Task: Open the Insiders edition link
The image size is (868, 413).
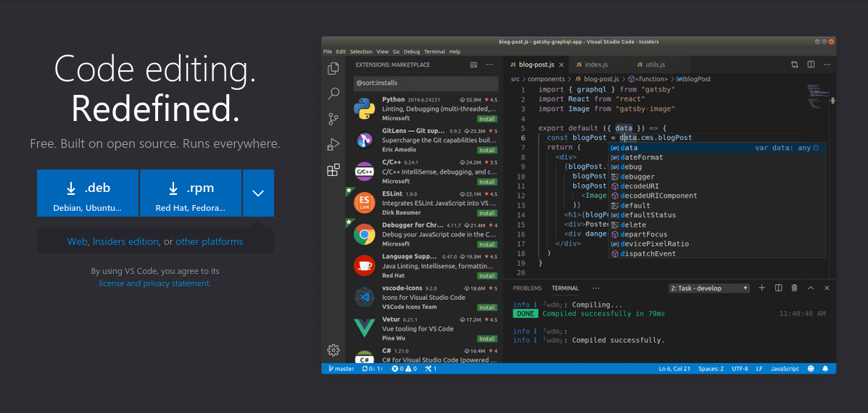Action: [125, 241]
